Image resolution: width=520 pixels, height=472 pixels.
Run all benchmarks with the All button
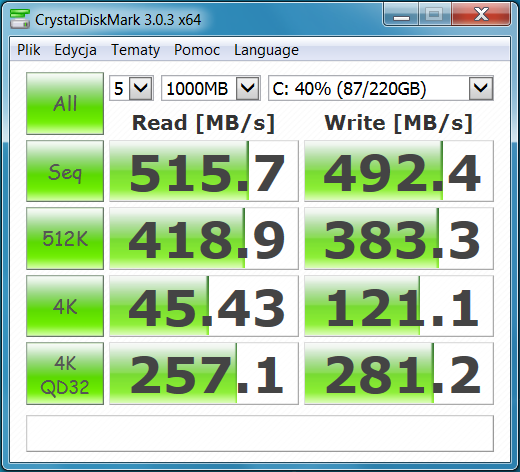65,103
